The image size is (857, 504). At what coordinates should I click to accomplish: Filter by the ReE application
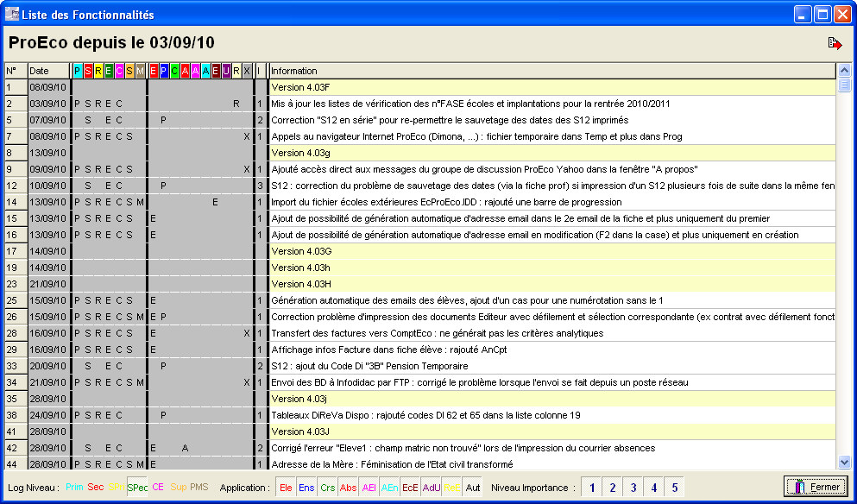(452, 488)
